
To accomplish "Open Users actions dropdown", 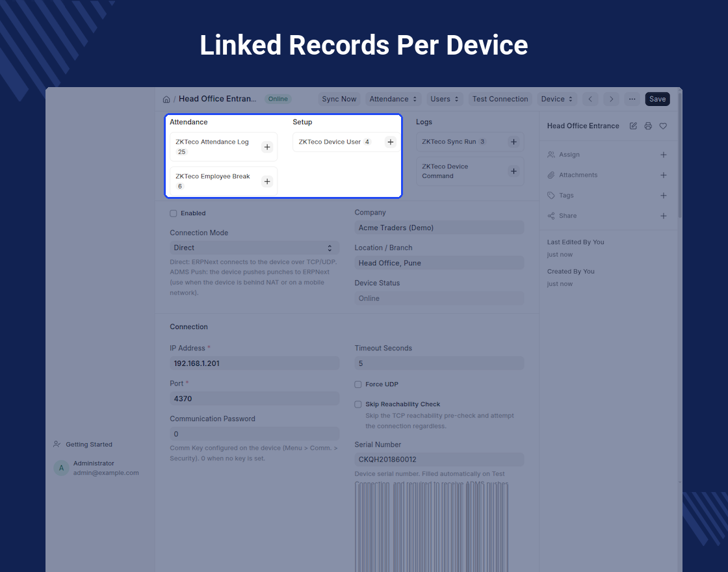I will point(445,99).
